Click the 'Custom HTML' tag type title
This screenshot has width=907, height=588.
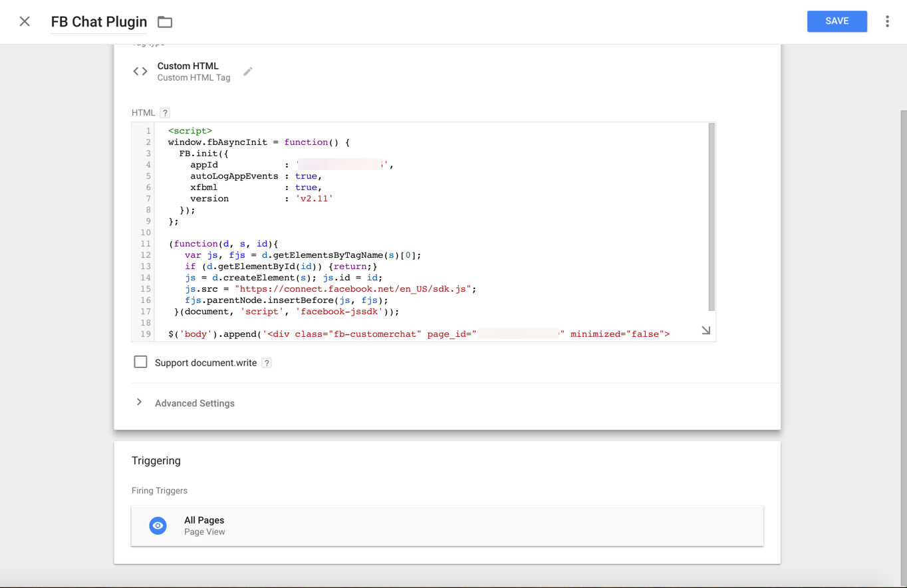tap(188, 66)
